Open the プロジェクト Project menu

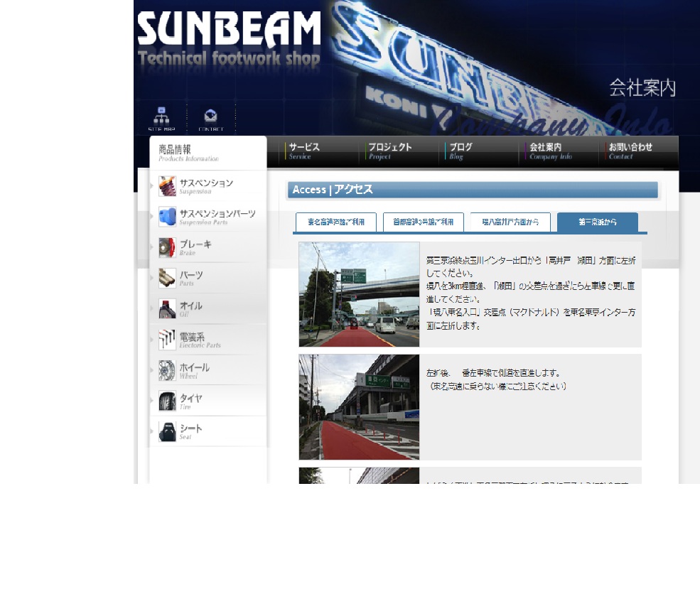[389, 151]
